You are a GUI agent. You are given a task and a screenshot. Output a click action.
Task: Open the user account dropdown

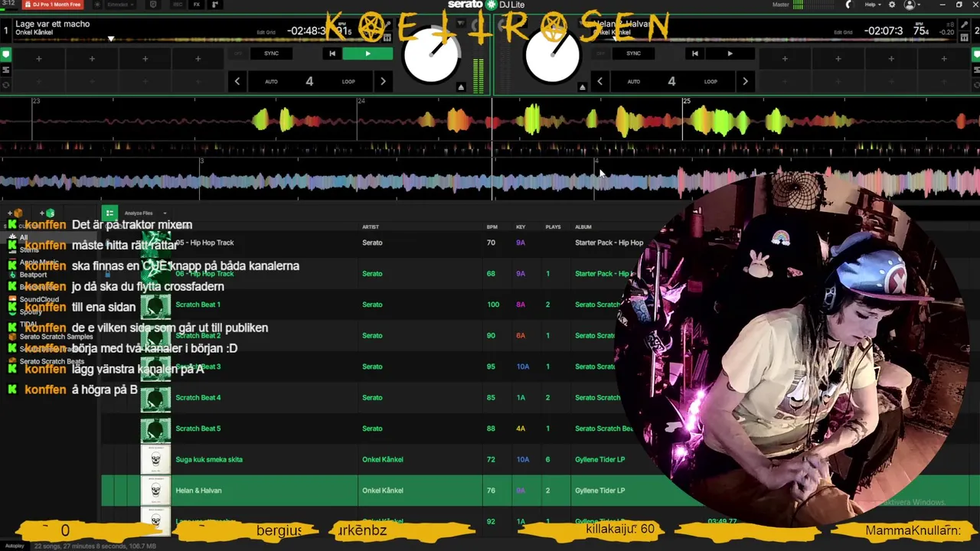coord(913,5)
